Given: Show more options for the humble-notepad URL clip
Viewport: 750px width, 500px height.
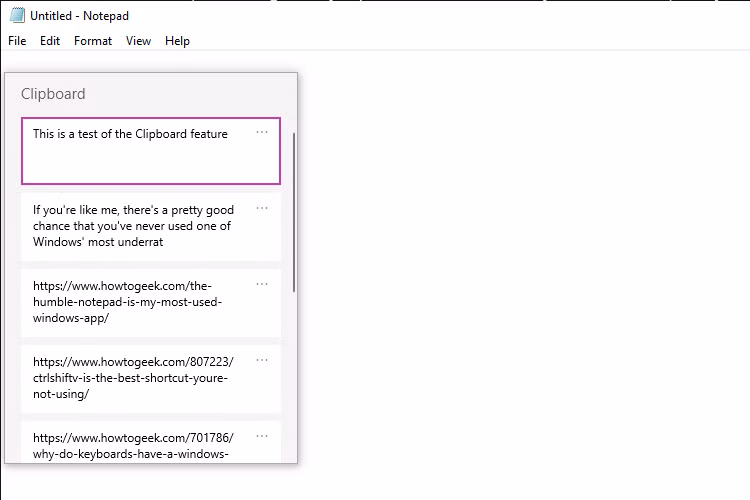Looking at the screenshot, I should [262, 284].
